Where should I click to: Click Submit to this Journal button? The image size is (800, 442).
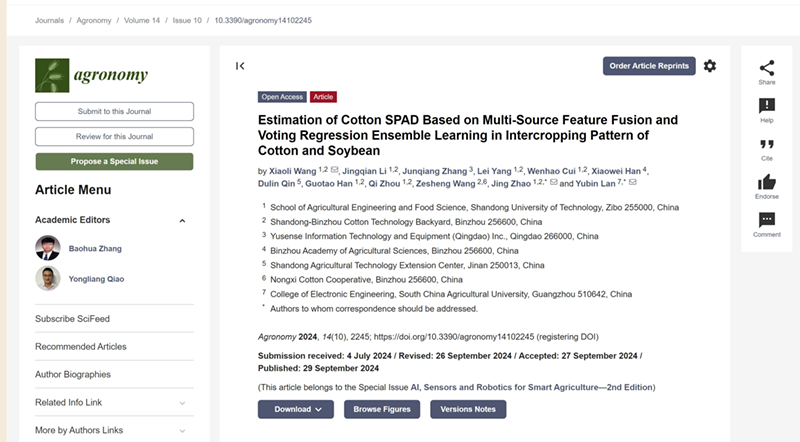pyautogui.click(x=114, y=111)
